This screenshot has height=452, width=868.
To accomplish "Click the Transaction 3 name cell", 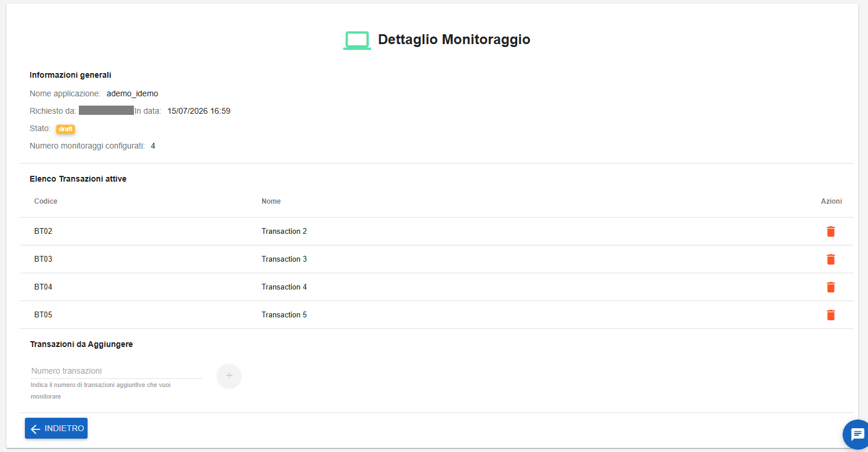I will tap(284, 259).
